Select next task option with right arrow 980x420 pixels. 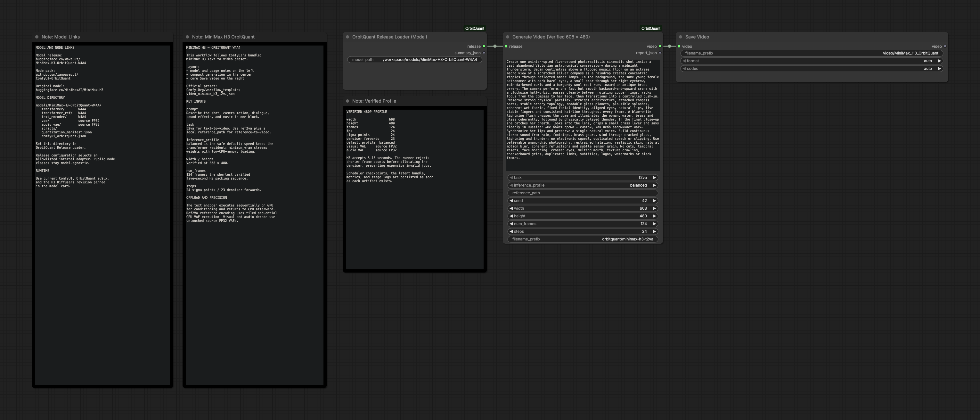[x=654, y=178]
